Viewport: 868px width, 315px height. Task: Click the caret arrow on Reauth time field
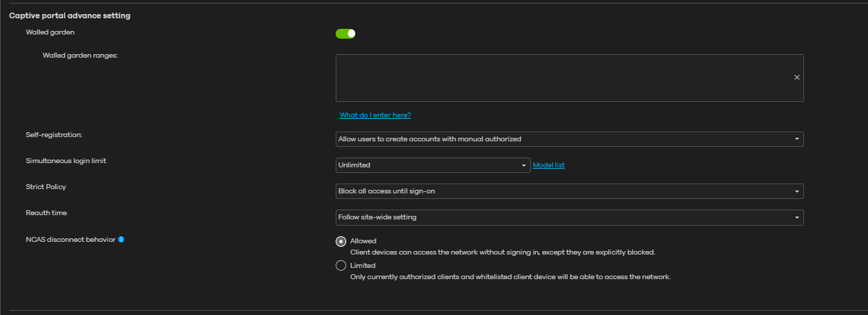pyautogui.click(x=796, y=217)
